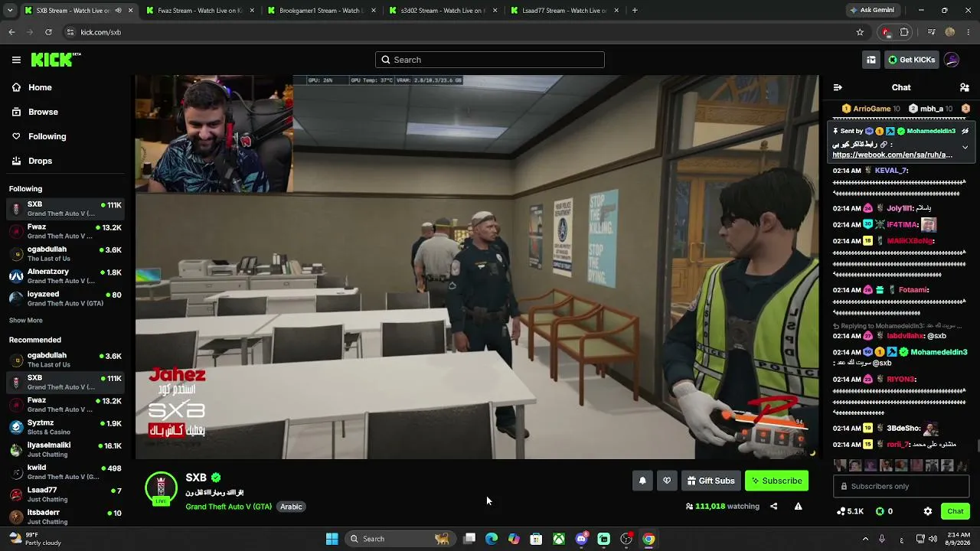This screenshot has width=980, height=551.
Task: Switch to the Fwaz Stream browser tab
Action: [199, 11]
